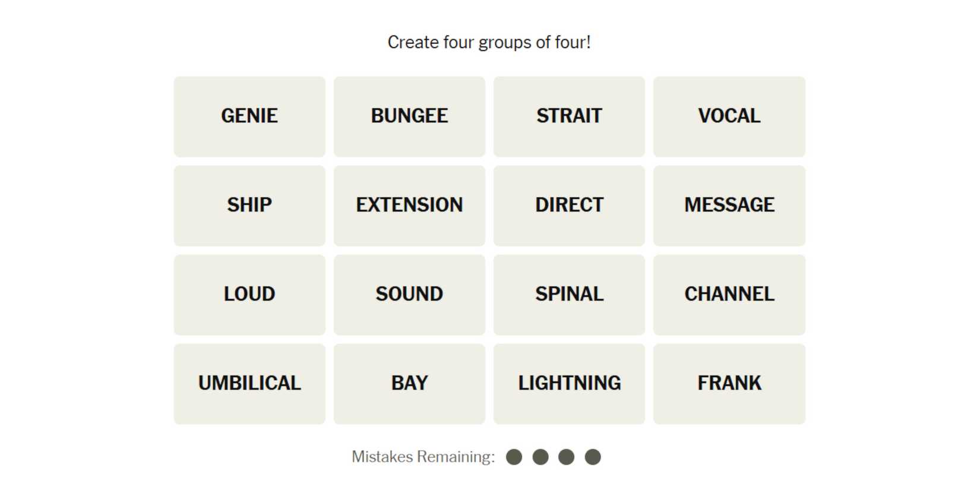Click the BUNGEE word tile
The width and height of the screenshot is (980, 490).
tap(409, 116)
